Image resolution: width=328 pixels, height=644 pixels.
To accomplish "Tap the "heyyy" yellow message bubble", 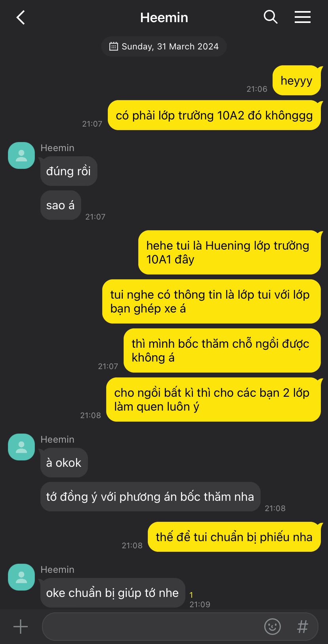I will coord(297,80).
